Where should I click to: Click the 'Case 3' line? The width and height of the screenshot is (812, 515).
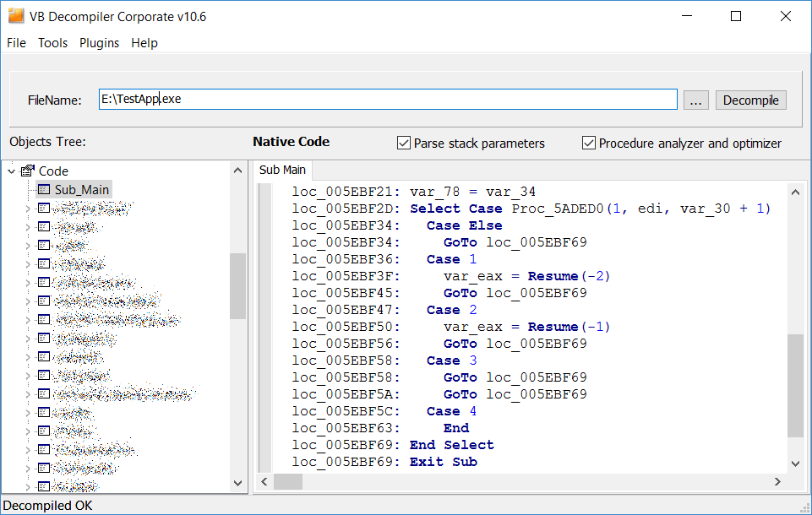384,360
